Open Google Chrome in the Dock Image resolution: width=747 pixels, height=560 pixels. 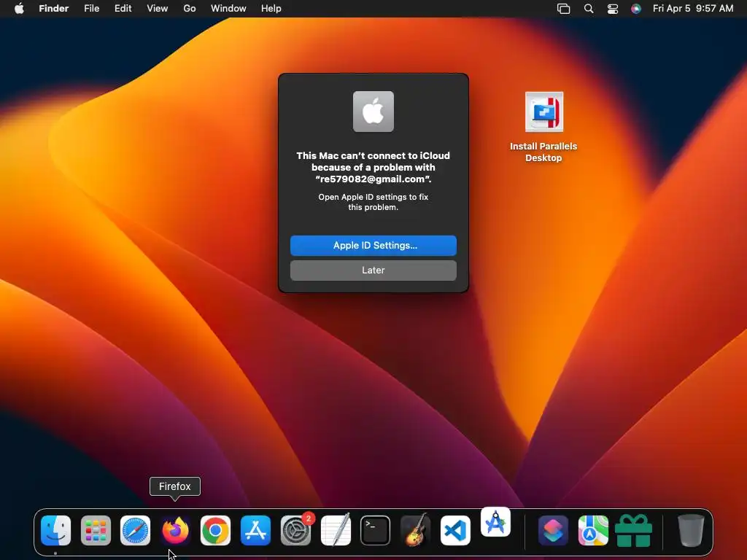215,530
